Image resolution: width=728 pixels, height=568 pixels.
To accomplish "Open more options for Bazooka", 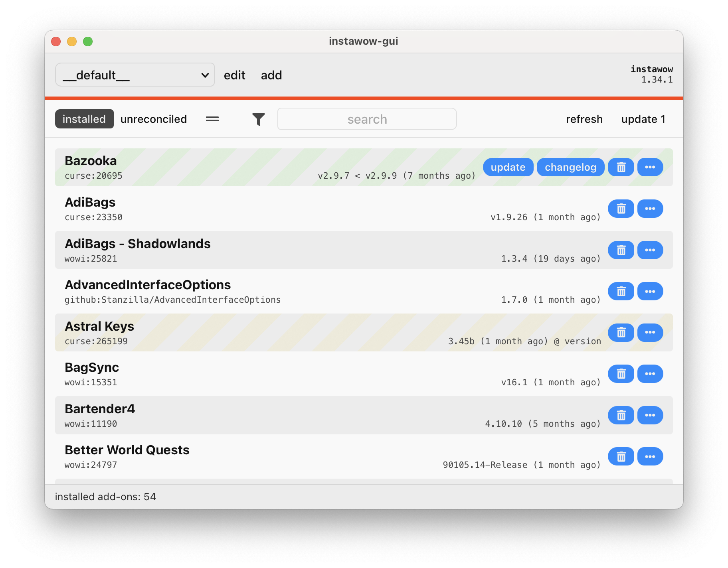I will (650, 167).
